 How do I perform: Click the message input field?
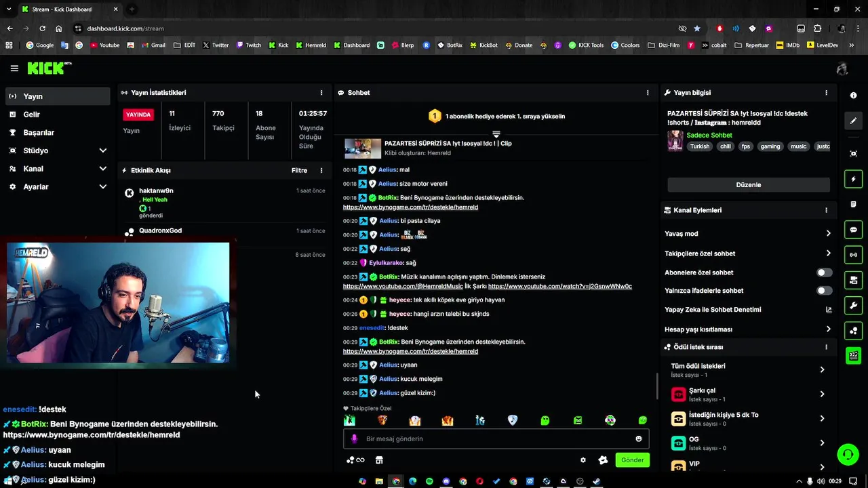496,439
